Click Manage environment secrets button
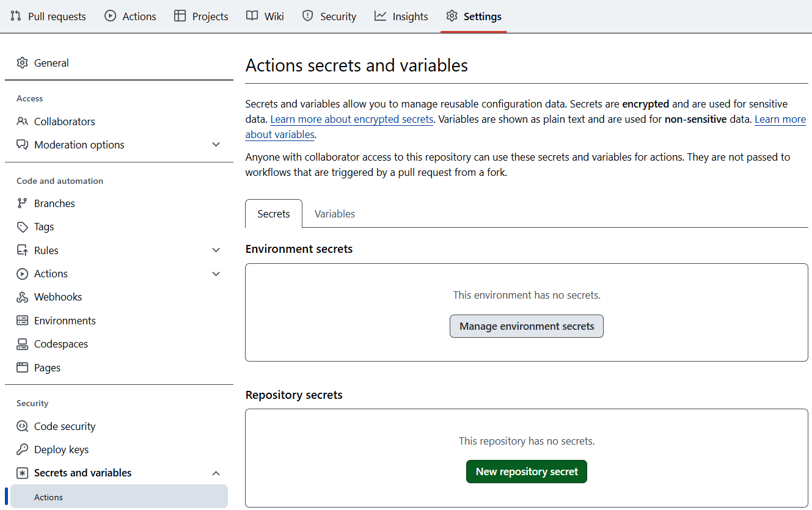The image size is (812, 510). tap(527, 326)
